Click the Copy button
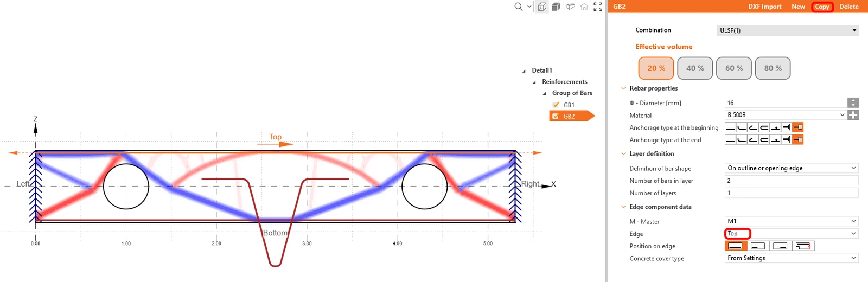 pos(822,7)
